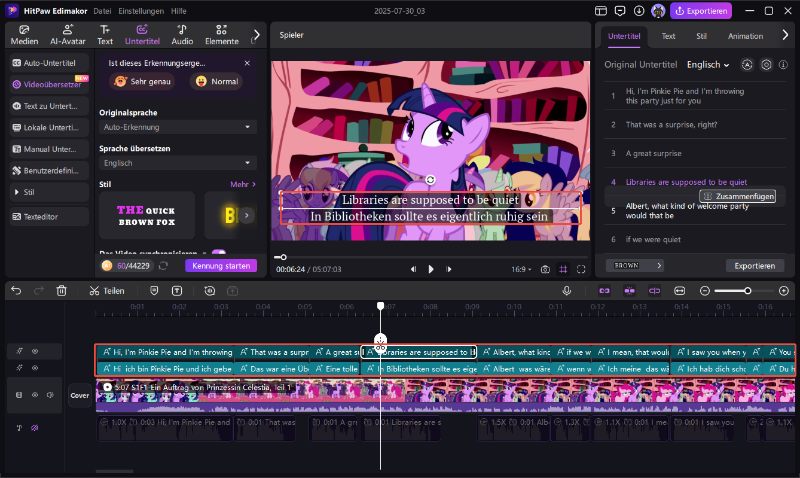Click the marker shield icon in timeline toolbar
Viewport: 800px width, 478px height.
pos(154,291)
